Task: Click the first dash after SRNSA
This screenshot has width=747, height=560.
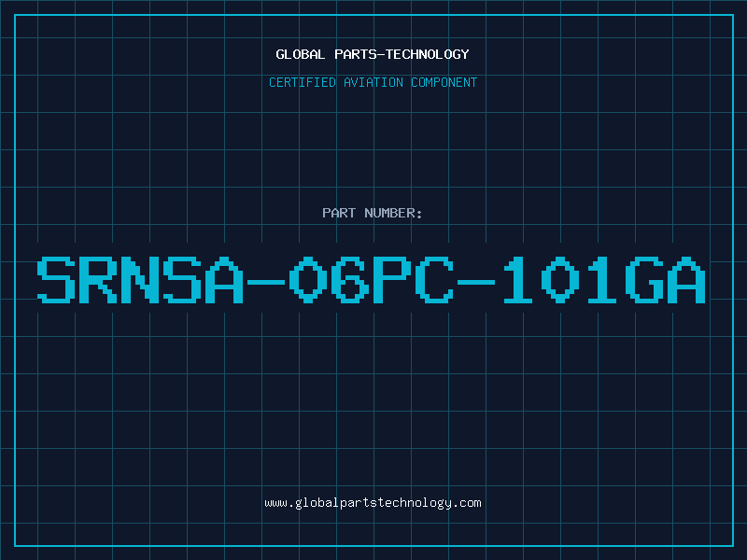Action: 266,282
